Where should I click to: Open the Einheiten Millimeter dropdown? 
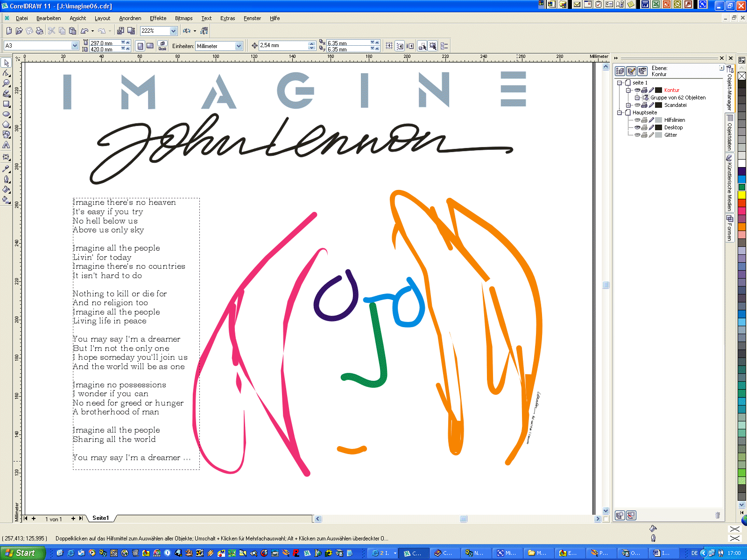pos(239,46)
